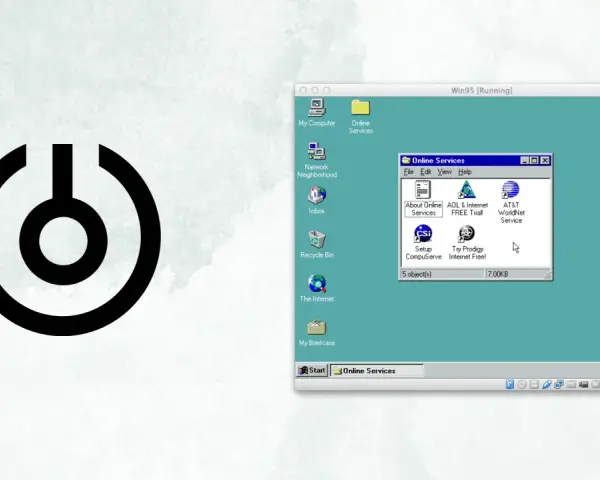Select the Online Services folder on the desktop
600x480 pixels.
tap(360, 116)
